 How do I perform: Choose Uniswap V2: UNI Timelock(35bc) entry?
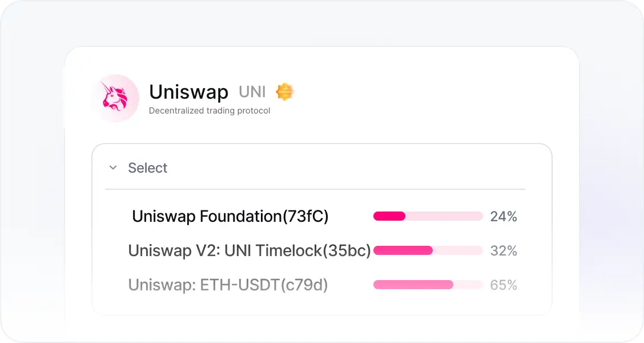coord(249,250)
